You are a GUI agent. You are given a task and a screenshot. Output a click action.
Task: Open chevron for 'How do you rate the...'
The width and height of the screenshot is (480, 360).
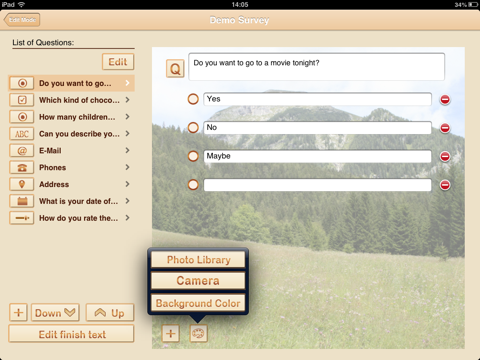127,218
